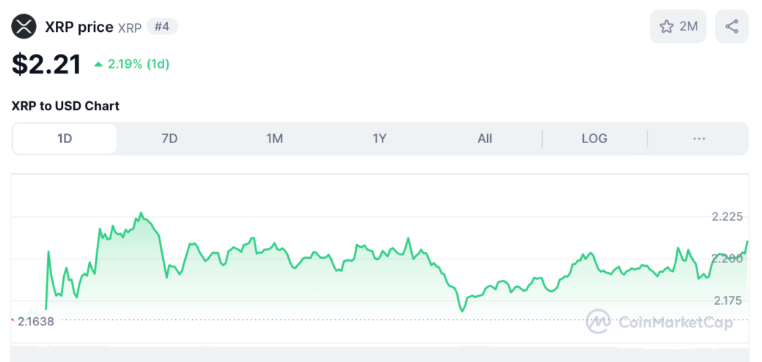
Task: Show the 1Y price chart
Action: tap(380, 138)
